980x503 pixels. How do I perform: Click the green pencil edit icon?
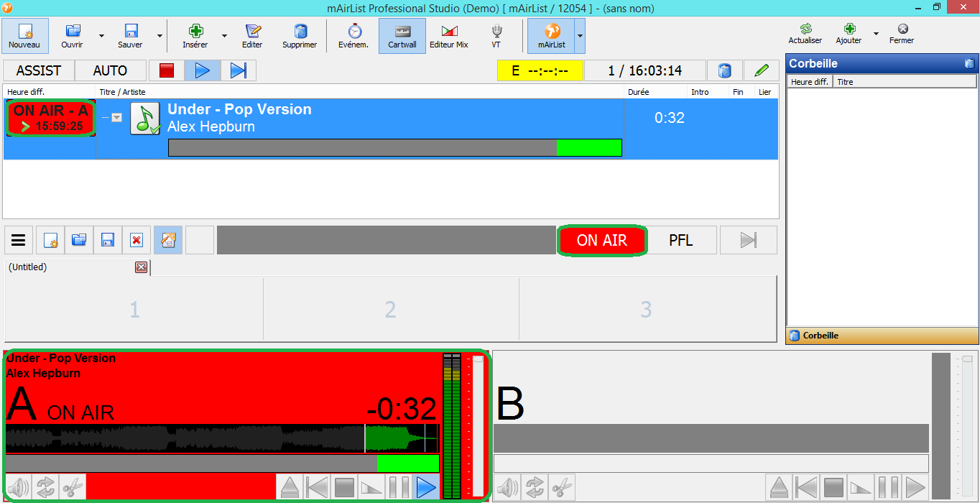coord(762,70)
